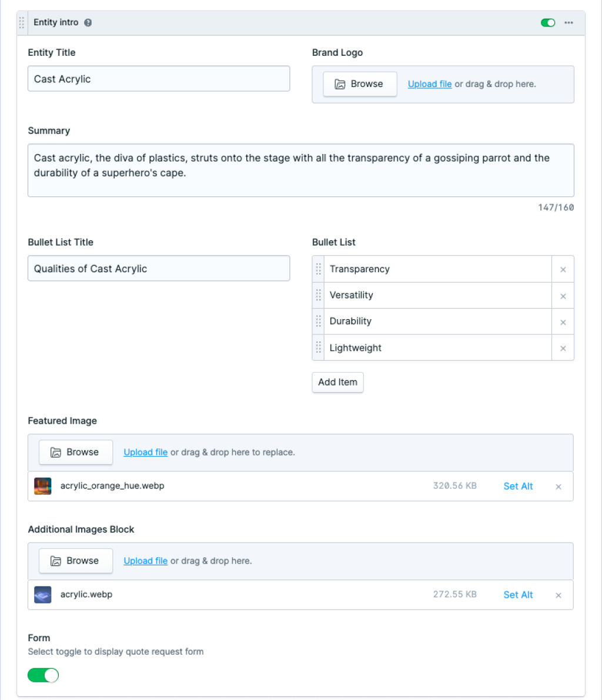
Task: Open Set Alt for acrylic_orange_hue.webp
Action: point(517,486)
